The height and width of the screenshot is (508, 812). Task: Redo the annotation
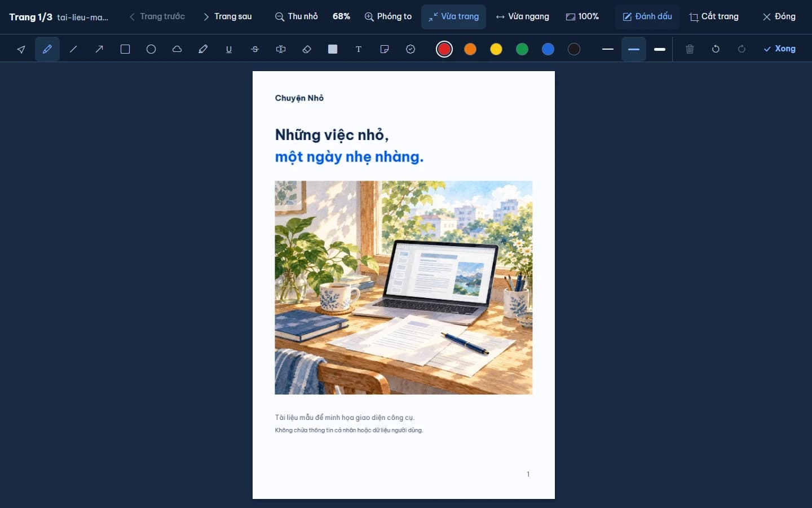point(742,49)
